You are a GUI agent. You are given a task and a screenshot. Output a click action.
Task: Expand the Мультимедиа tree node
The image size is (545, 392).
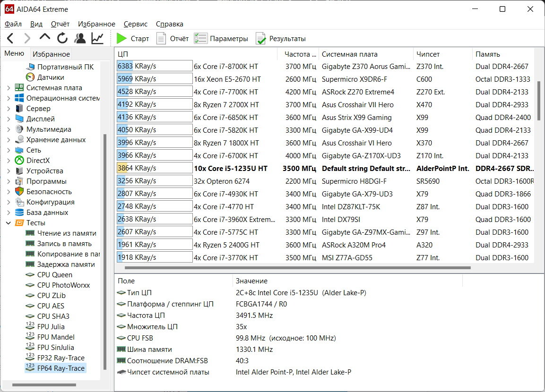(x=9, y=129)
